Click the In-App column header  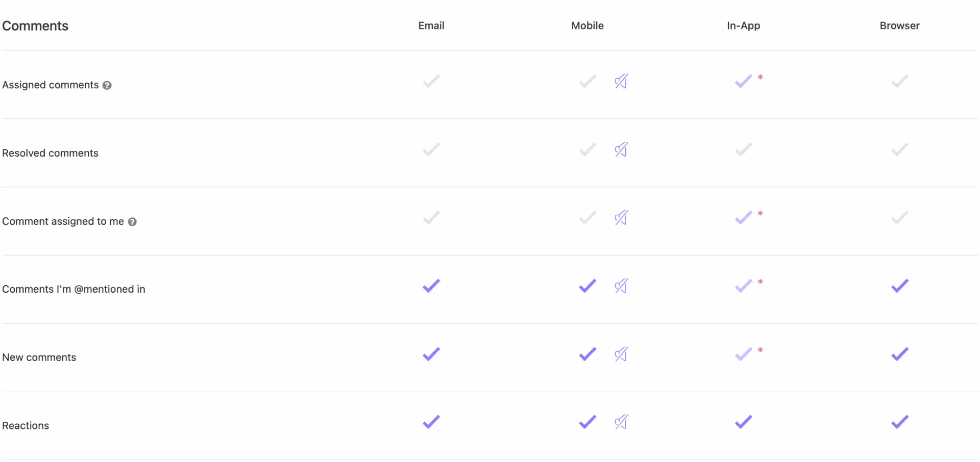743,25
